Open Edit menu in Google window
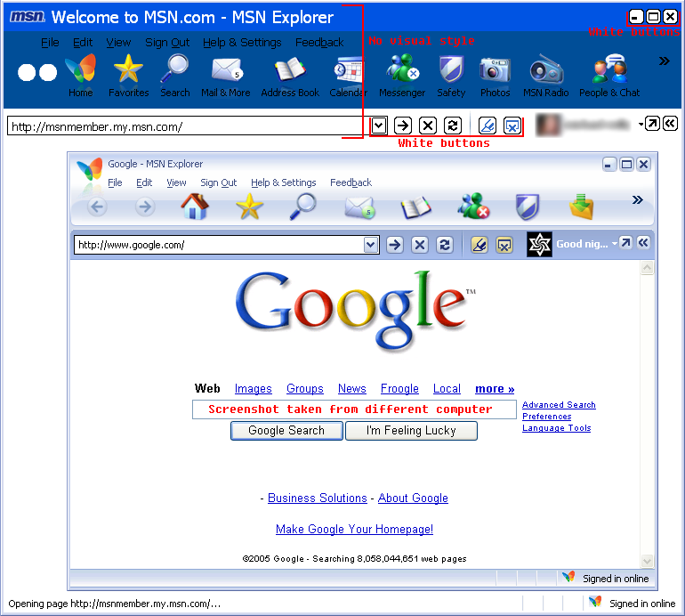Screen dimensions: 685x616 click(x=144, y=182)
